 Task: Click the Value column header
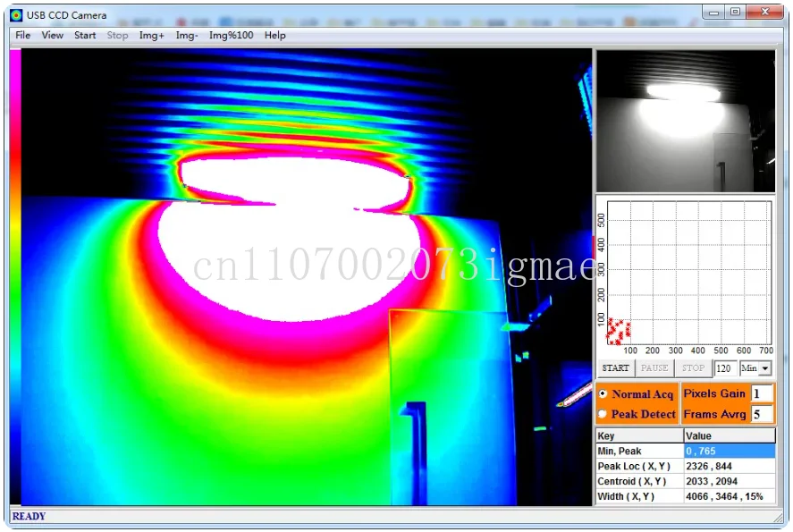pos(730,435)
